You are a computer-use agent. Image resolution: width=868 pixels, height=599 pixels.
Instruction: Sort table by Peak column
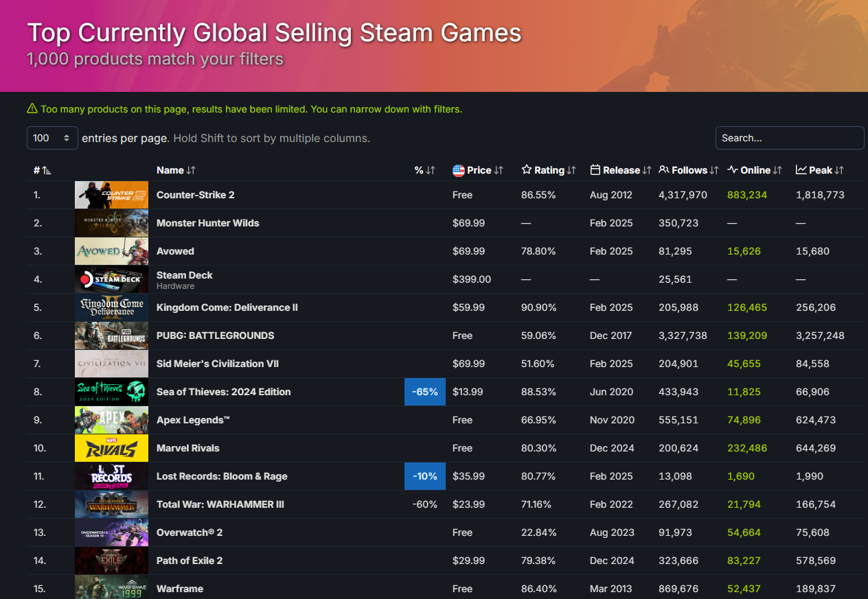pos(820,170)
